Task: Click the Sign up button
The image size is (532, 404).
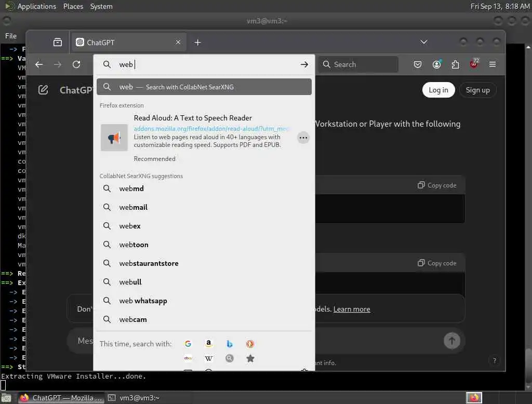Action: (478, 90)
